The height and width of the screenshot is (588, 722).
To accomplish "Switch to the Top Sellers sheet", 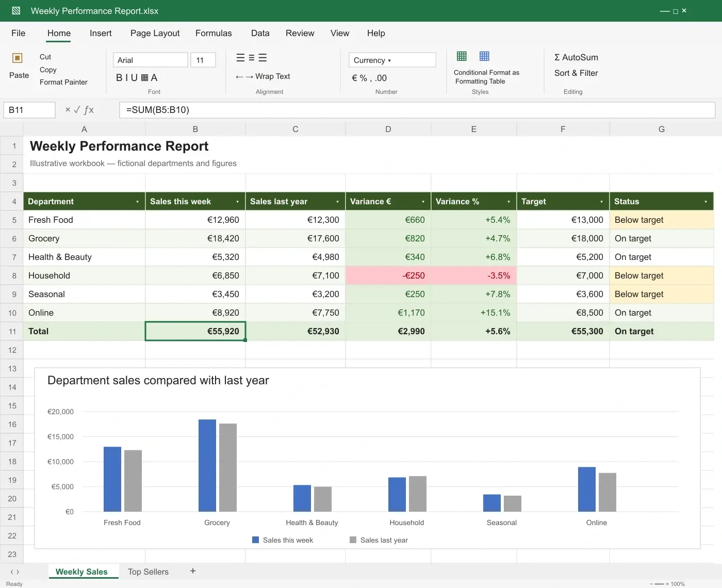I will pyautogui.click(x=148, y=571).
